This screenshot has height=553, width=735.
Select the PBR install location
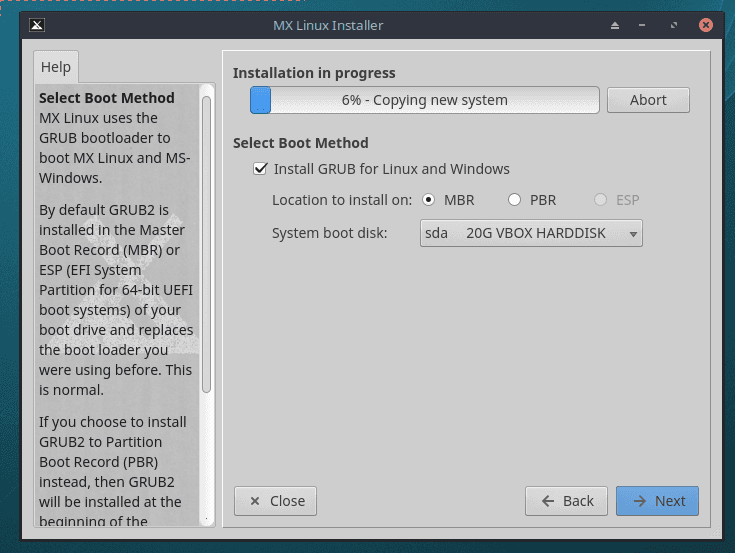pos(532,200)
